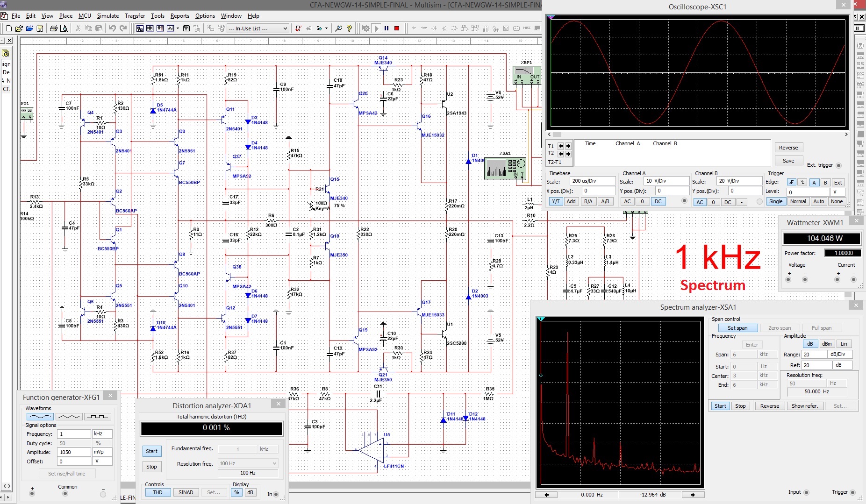Select square waveform in function generator
The height and width of the screenshot is (504, 866).
[x=98, y=417]
